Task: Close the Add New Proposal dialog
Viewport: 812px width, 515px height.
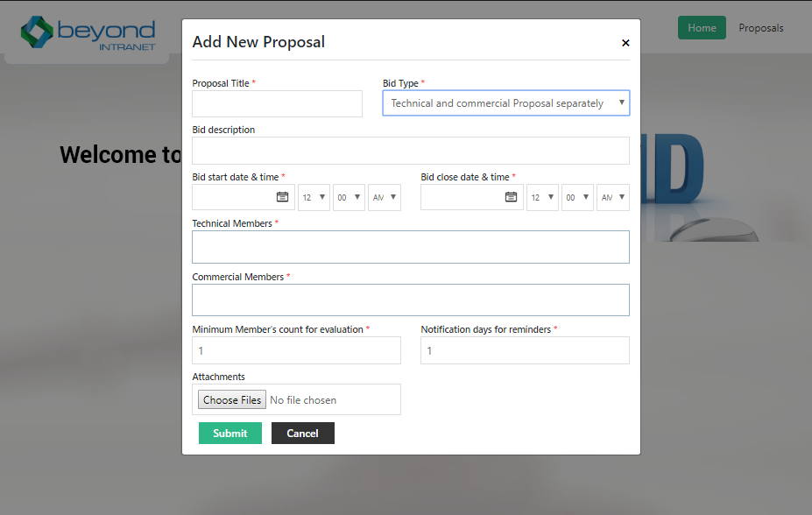Action: (x=625, y=43)
